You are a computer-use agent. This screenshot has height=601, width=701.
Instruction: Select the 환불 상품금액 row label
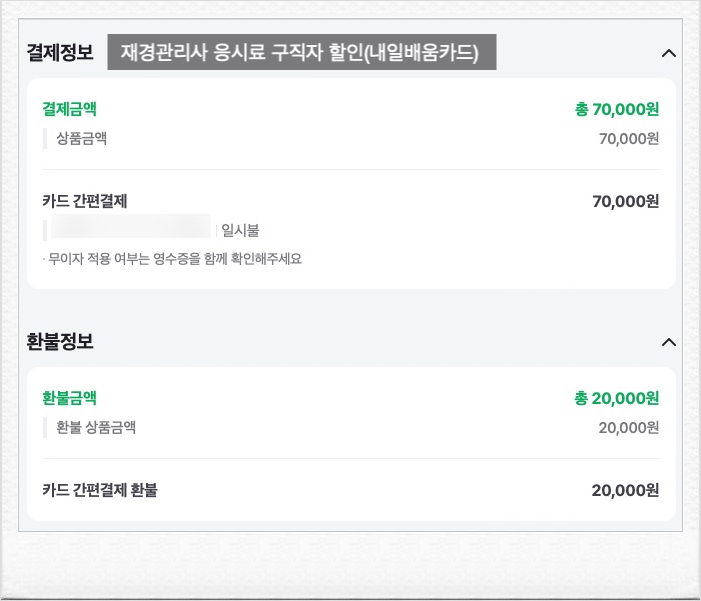tap(95, 427)
